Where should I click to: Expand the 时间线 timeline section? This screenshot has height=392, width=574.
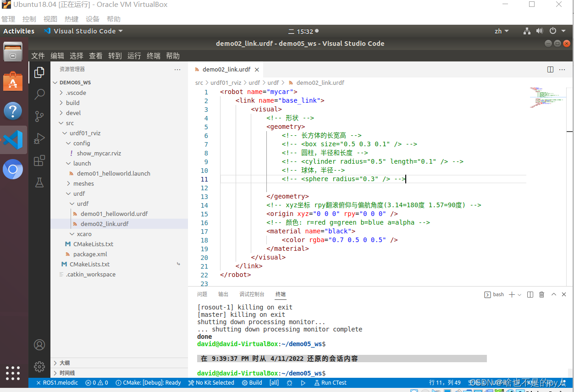(119, 373)
